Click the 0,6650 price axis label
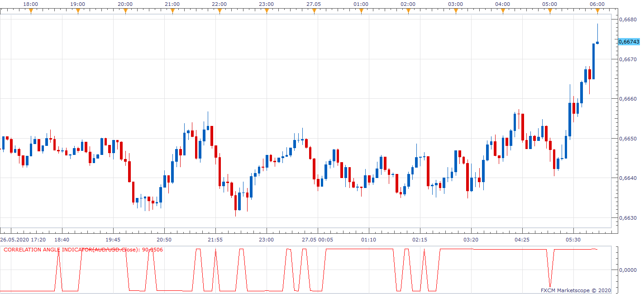This screenshot has width=644, height=294. tap(628, 139)
